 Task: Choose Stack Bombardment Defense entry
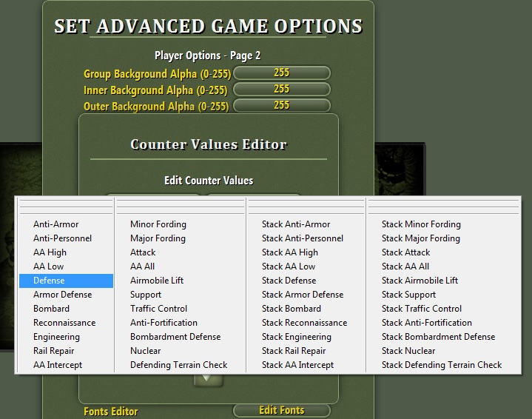click(443, 337)
